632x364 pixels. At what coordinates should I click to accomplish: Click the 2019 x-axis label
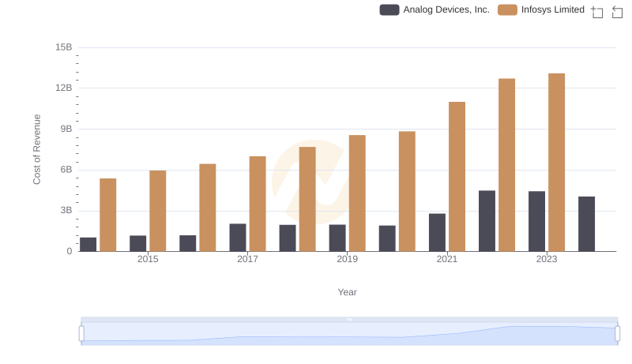(x=347, y=259)
